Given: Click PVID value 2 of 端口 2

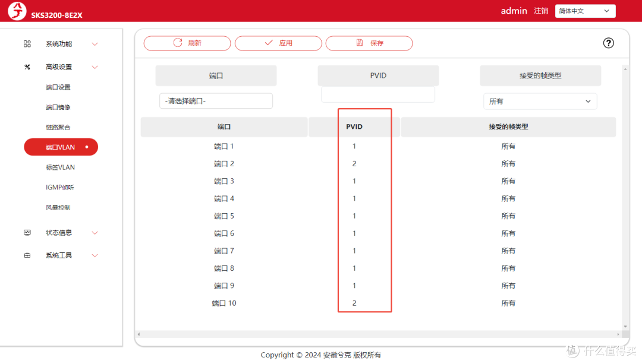Looking at the screenshot, I should tap(354, 164).
